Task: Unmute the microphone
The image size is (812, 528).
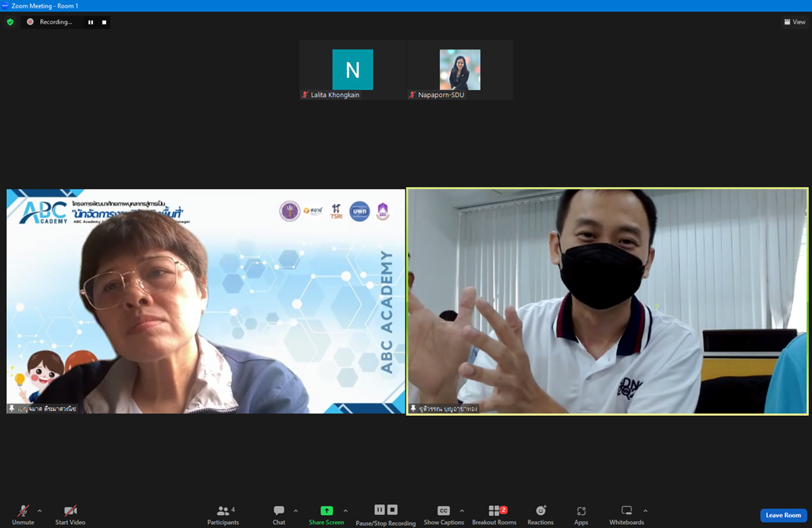Action: (x=23, y=514)
